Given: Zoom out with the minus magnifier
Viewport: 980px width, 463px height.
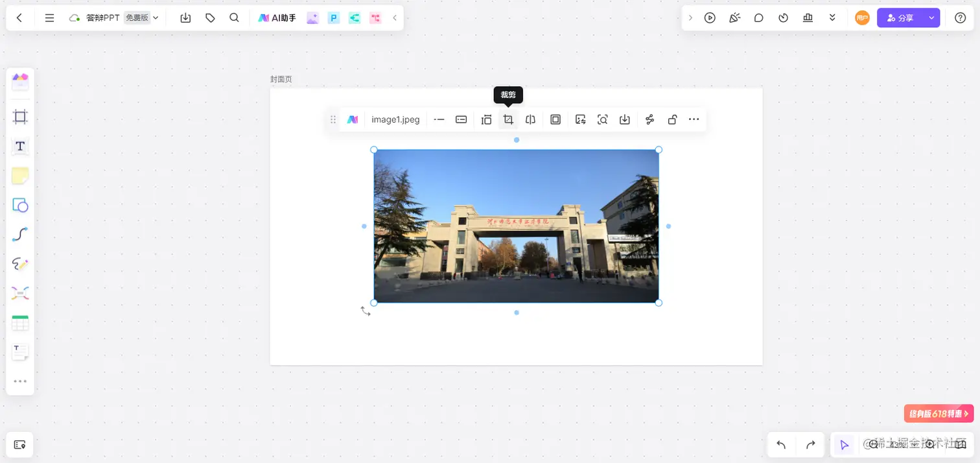Looking at the screenshot, I should tap(873, 444).
